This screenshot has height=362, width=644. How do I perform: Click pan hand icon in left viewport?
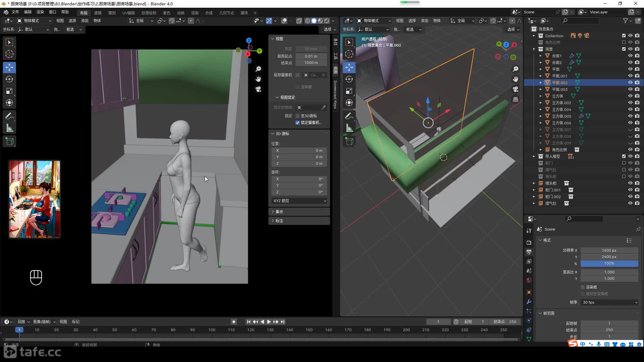coord(258,79)
